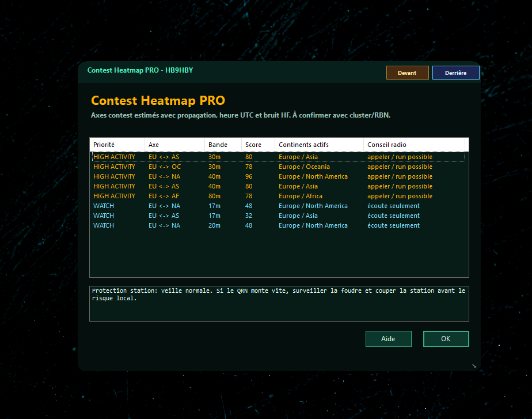The image size is (532, 419).
Task: Click écoute seulement in the 20m row
Action: point(394,225)
